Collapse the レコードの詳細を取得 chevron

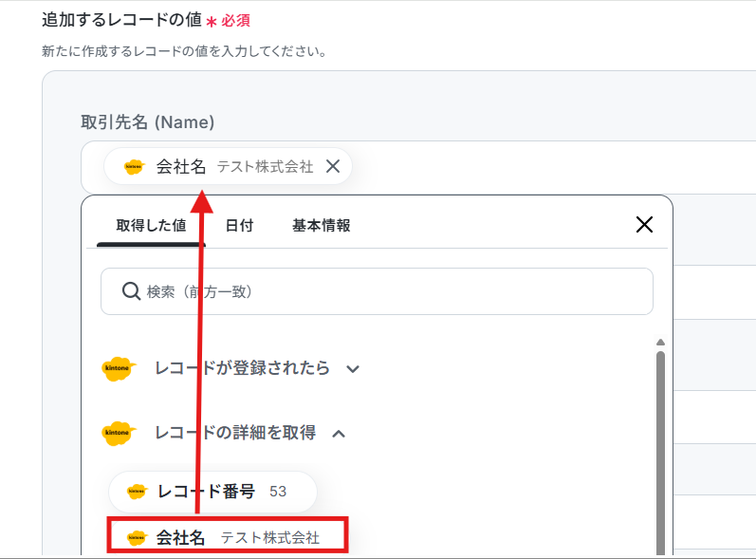(339, 434)
